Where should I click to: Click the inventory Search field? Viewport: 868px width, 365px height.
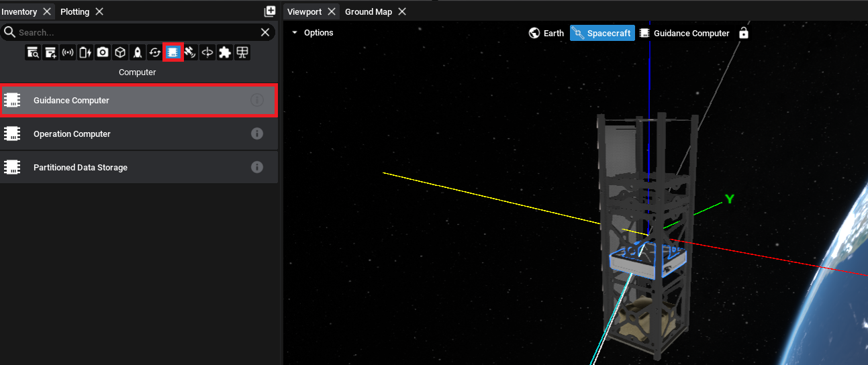pos(134,32)
